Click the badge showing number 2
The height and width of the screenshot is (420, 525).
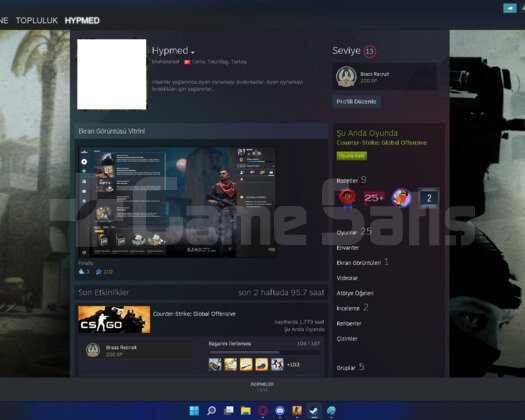pos(429,198)
